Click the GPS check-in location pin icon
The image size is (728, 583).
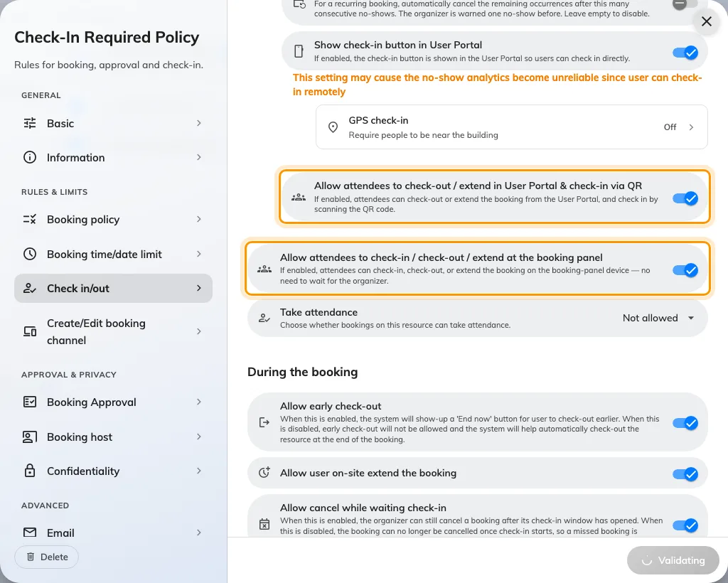tap(333, 127)
